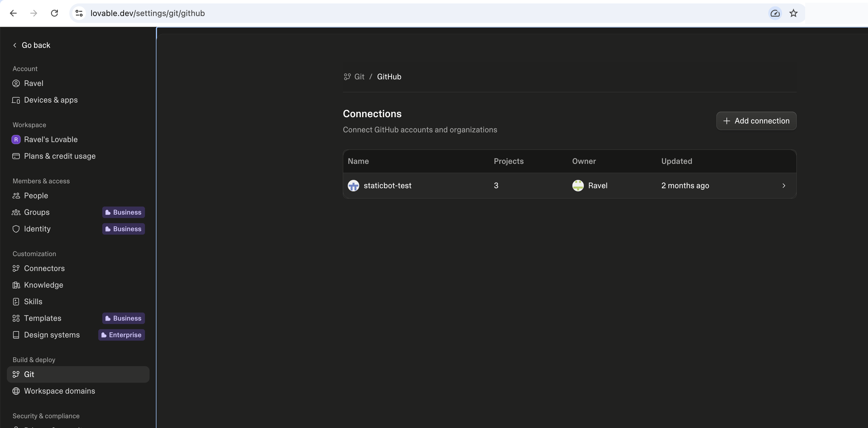Click the grid icon beside Templates
The height and width of the screenshot is (428, 868).
tap(16, 318)
